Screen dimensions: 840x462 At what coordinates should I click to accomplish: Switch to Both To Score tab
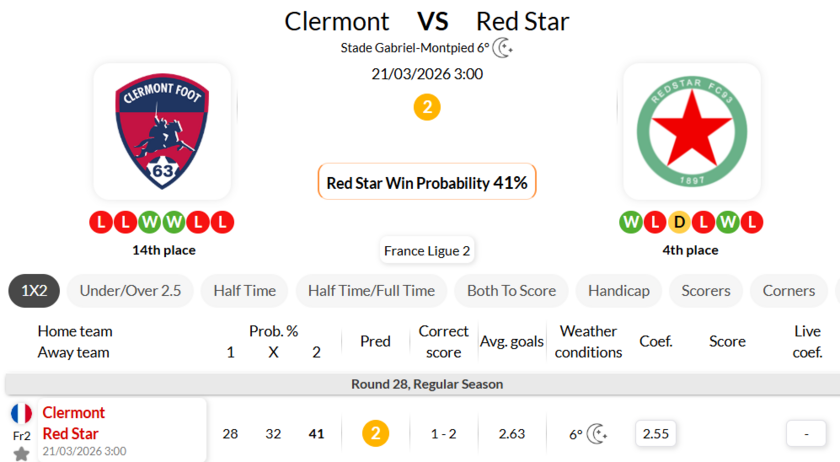pyautogui.click(x=511, y=290)
